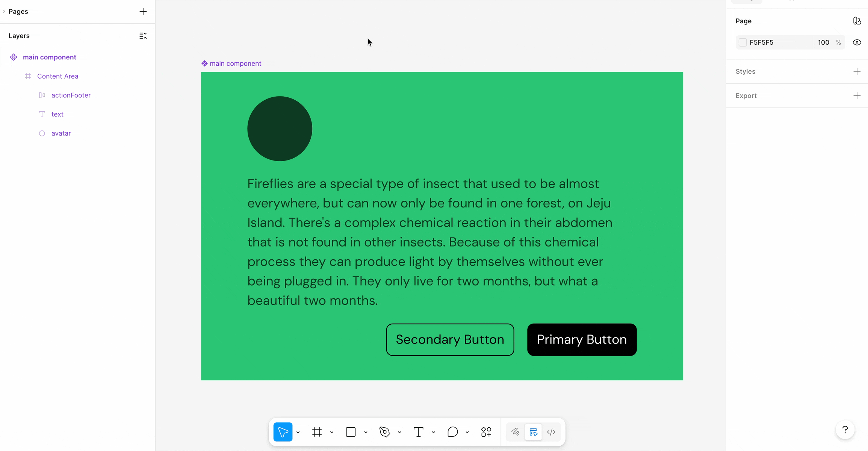Select the Pen tool
The height and width of the screenshot is (451, 868).
tap(384, 432)
